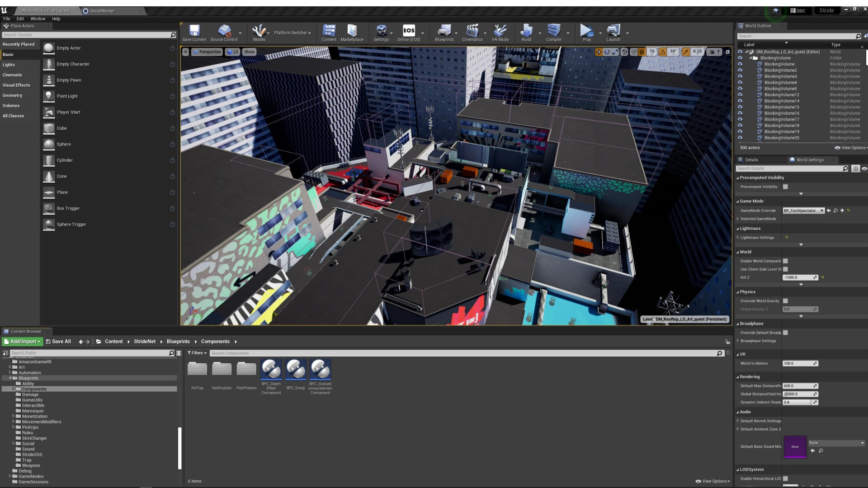Open the Marketplace toolbar icon
The image size is (868, 488).
[x=352, y=33]
